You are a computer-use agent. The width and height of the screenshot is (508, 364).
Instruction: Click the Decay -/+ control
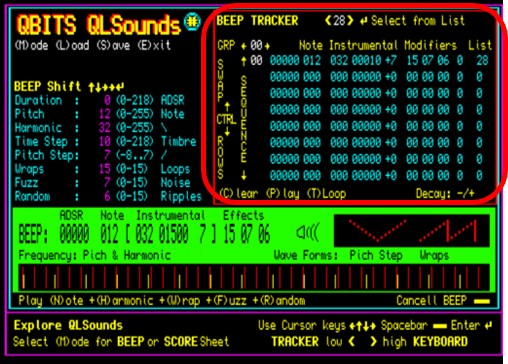click(x=445, y=194)
